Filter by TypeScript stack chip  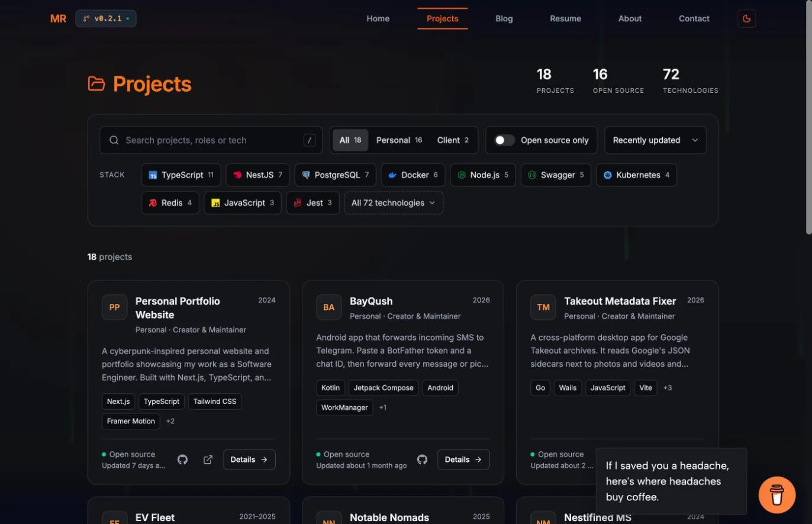[181, 175]
